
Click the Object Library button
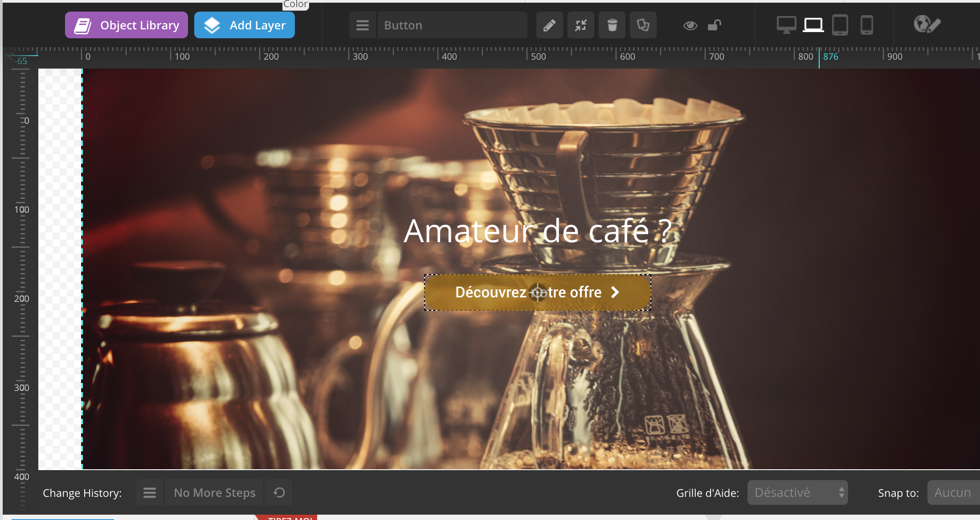pos(127,25)
